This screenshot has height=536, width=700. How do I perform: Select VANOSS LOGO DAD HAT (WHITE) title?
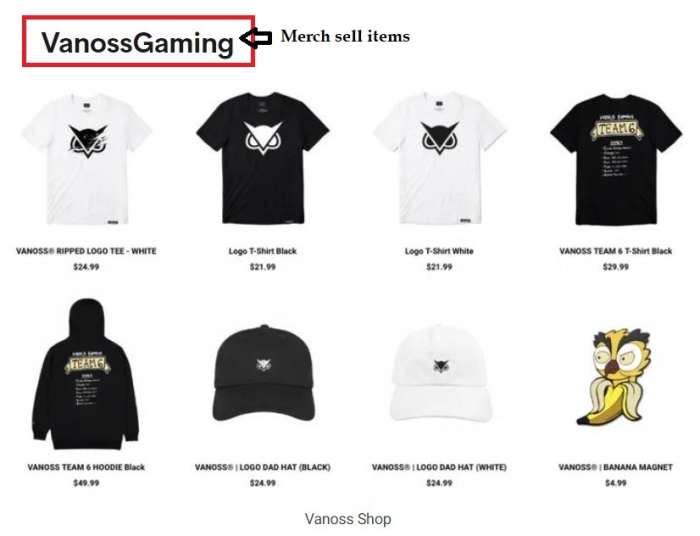pos(439,467)
